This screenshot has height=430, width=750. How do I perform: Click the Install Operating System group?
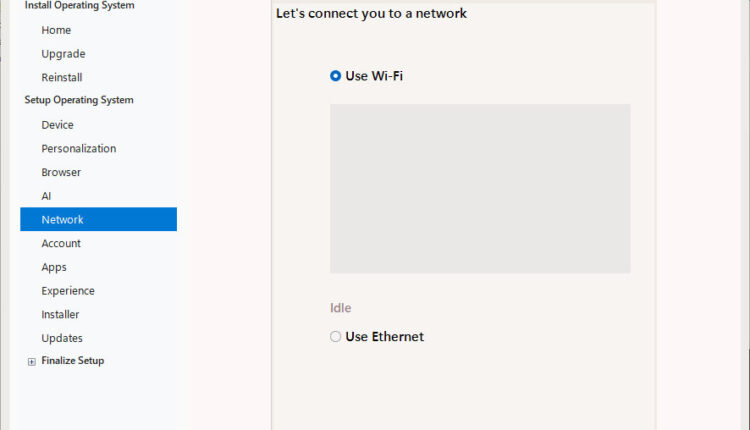pos(79,6)
